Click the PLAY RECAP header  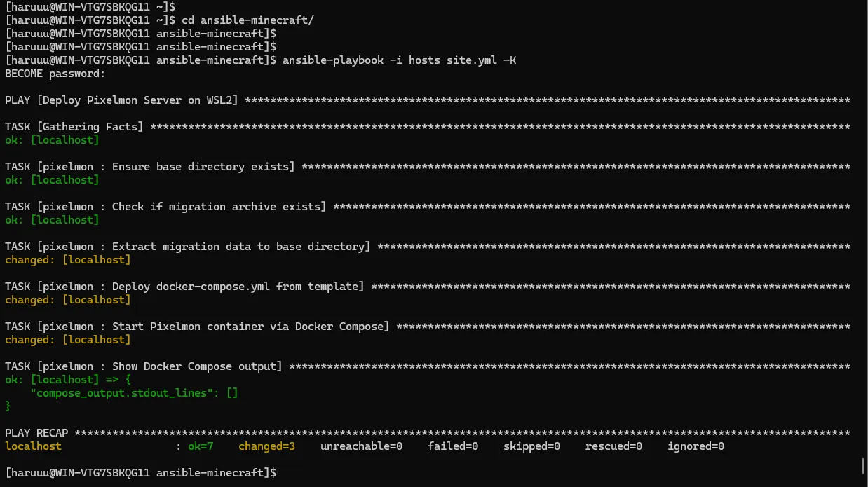tap(36, 433)
